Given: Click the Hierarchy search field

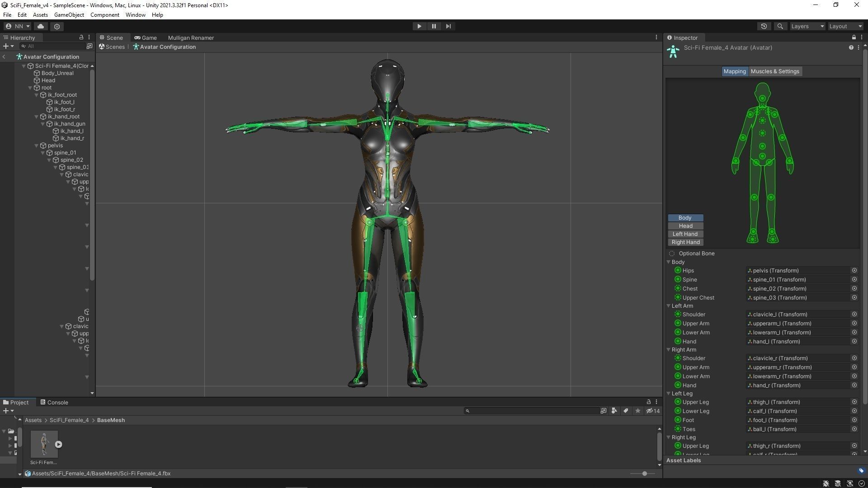Looking at the screenshot, I should pyautogui.click(x=53, y=46).
